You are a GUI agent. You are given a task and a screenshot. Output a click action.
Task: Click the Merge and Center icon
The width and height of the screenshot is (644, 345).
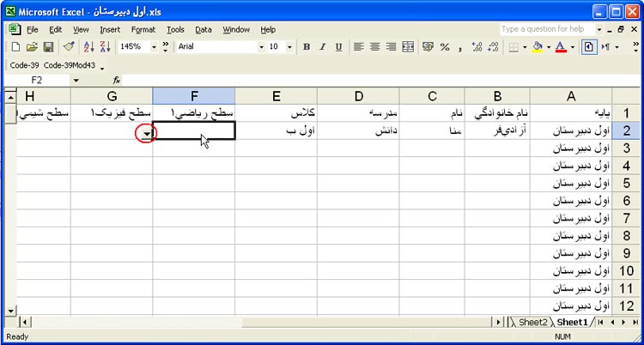tap(408, 46)
